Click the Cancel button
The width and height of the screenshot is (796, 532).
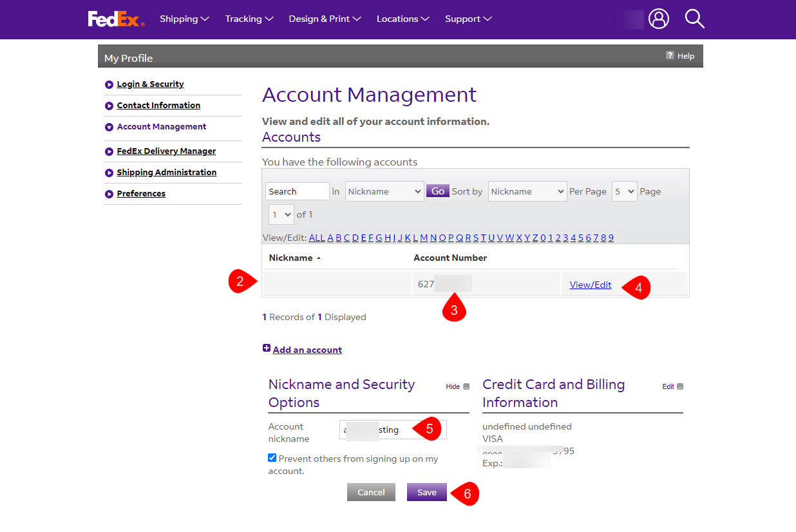pos(371,492)
